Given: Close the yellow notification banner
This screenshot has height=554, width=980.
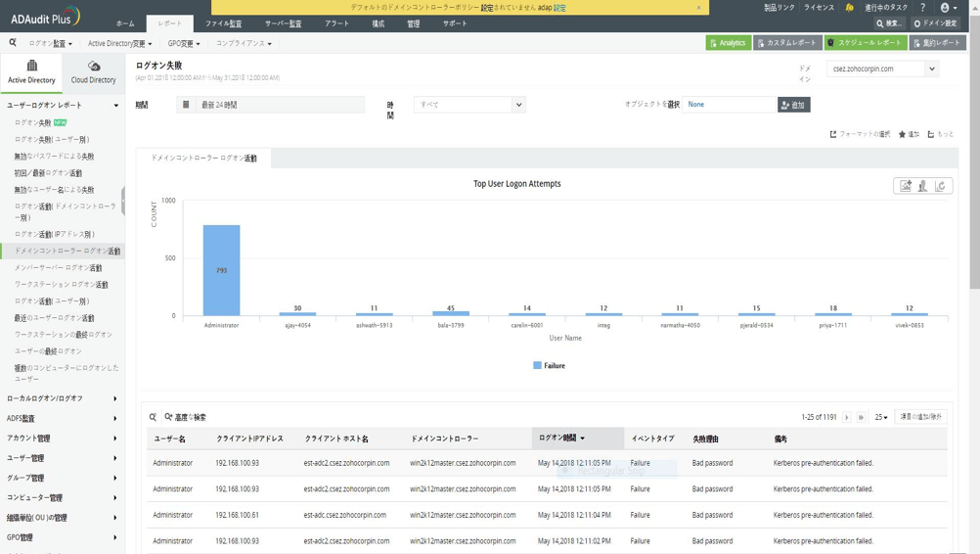Looking at the screenshot, I should pyautogui.click(x=698, y=8).
